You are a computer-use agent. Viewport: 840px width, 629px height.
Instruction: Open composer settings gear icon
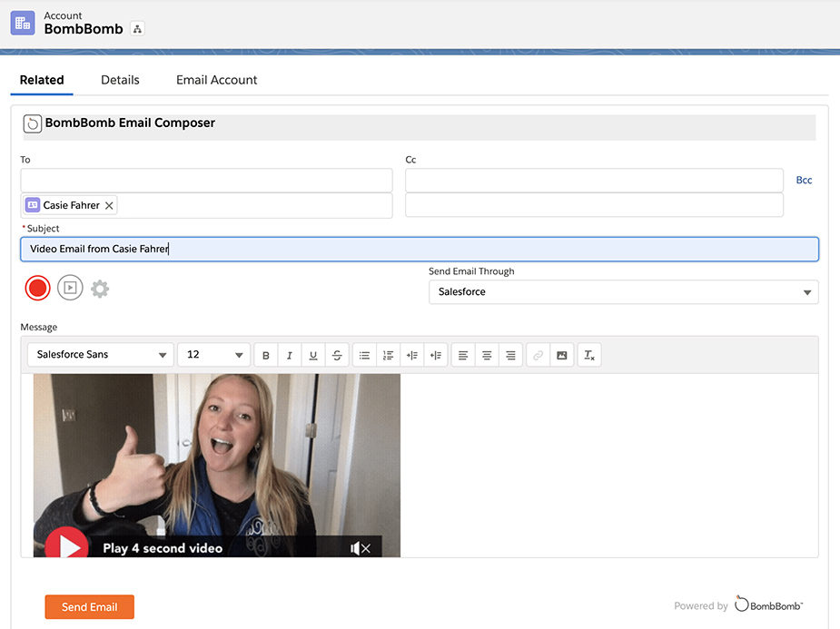pyautogui.click(x=100, y=289)
